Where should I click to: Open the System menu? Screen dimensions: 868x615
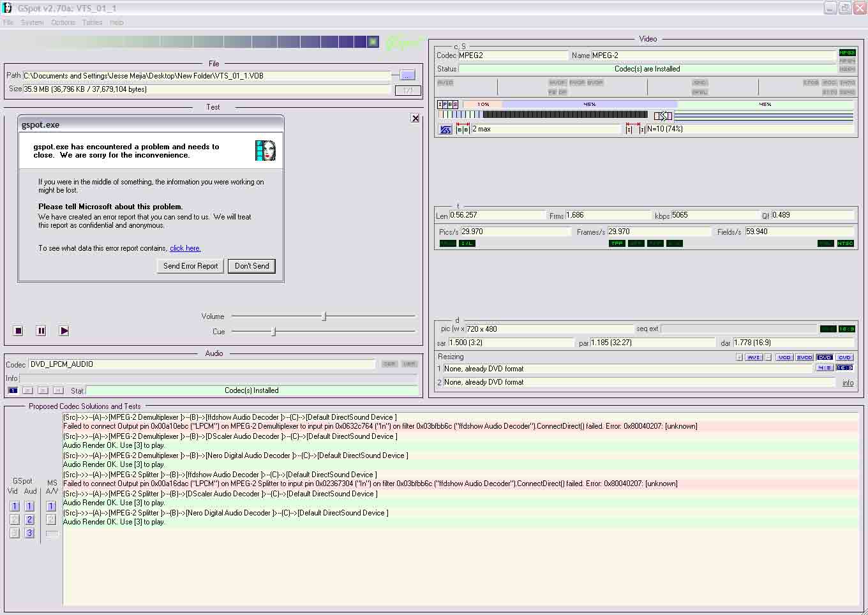[x=32, y=22]
